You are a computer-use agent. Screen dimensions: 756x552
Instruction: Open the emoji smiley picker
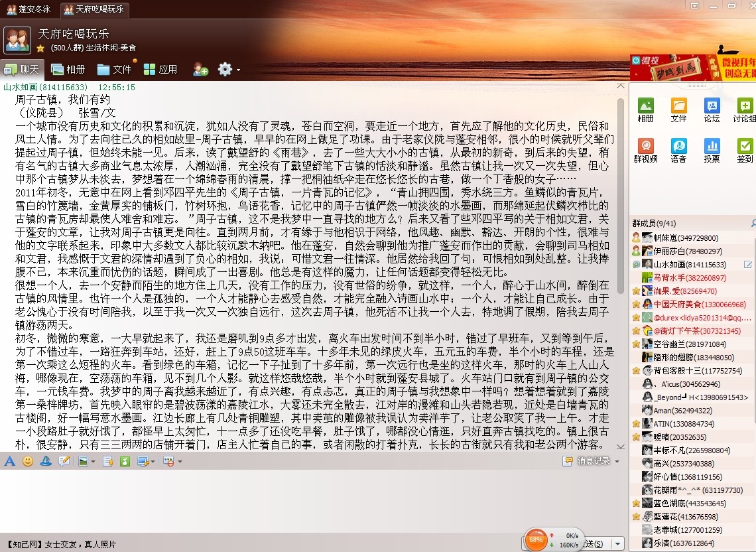[28, 461]
